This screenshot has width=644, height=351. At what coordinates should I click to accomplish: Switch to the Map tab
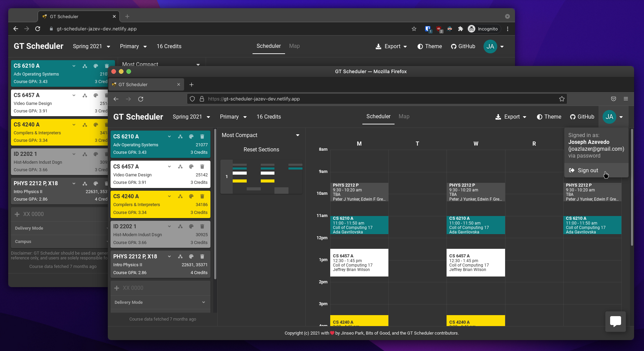point(404,117)
